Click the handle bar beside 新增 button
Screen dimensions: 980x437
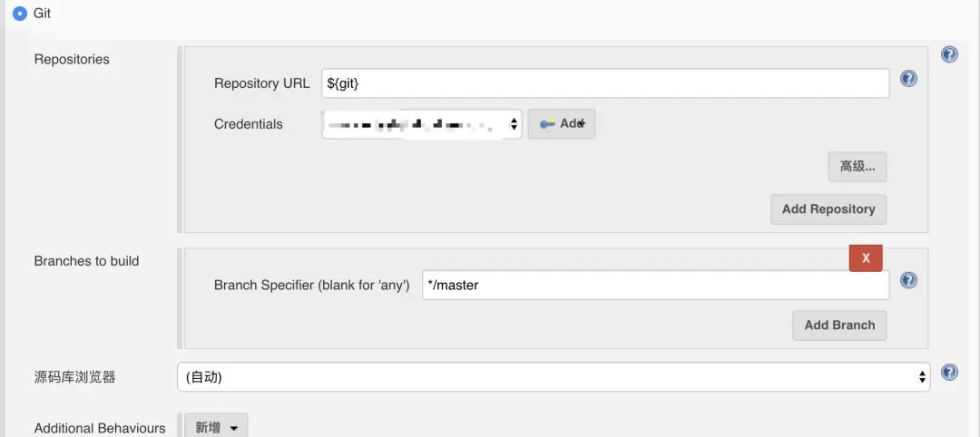point(180,425)
